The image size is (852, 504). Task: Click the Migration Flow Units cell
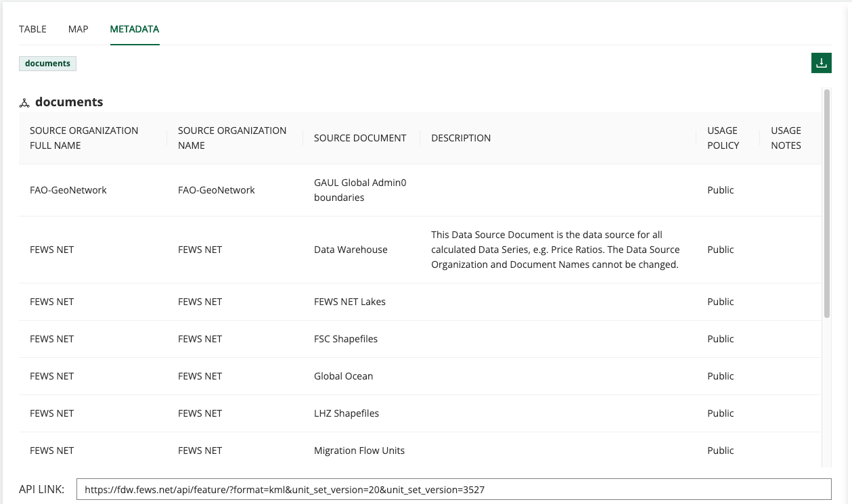click(x=359, y=451)
